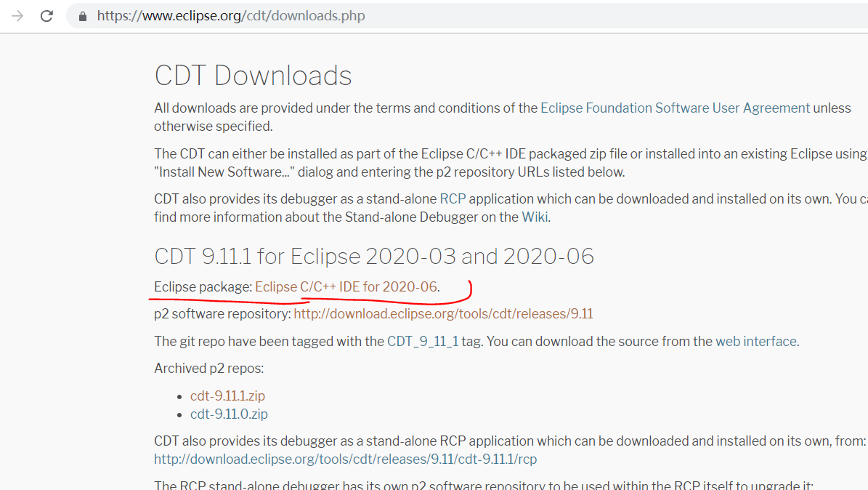This screenshot has height=490, width=868.
Task: Click the bullet beside cdt-9.11.1.zip
Action: click(x=179, y=395)
